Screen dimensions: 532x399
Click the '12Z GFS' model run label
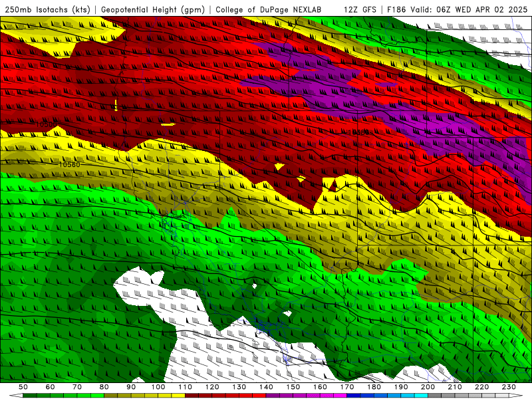click(x=360, y=10)
